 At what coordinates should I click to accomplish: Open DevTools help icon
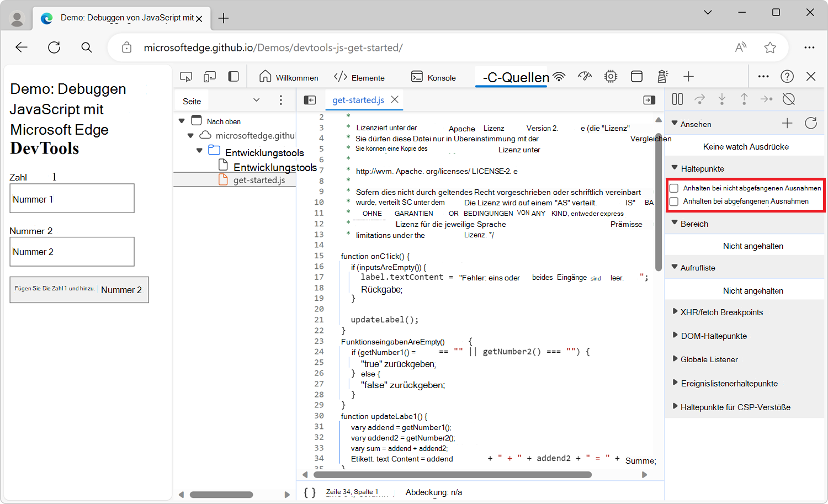pyautogui.click(x=787, y=77)
